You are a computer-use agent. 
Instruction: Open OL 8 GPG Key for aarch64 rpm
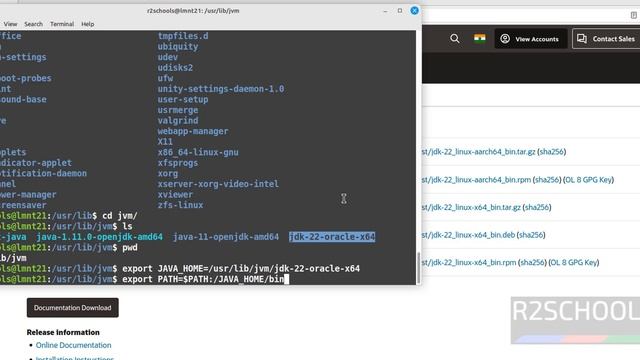(589, 180)
